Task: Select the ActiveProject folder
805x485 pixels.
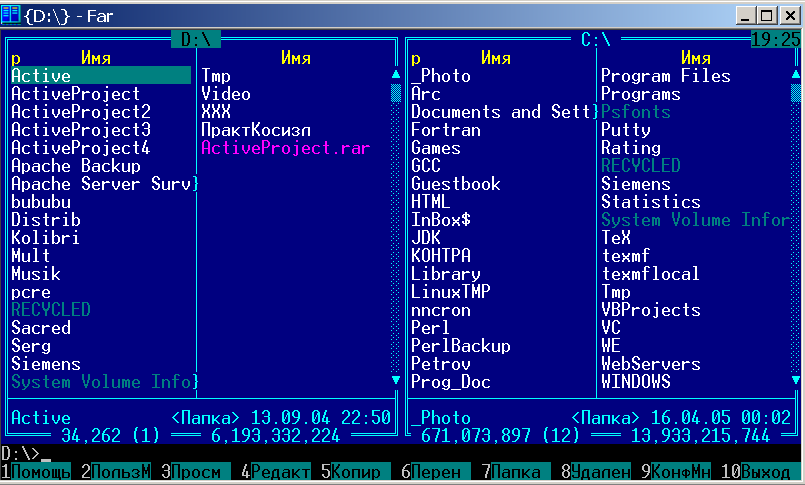Action: 75,94
